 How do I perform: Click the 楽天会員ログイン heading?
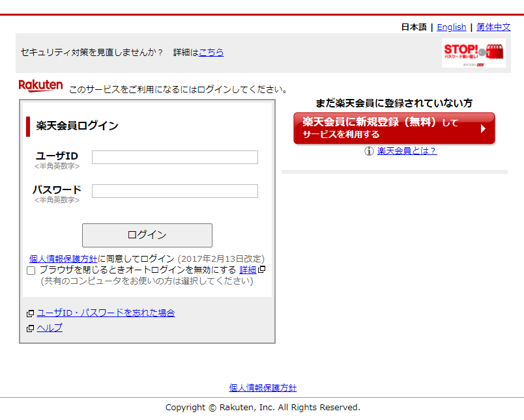coord(77,126)
